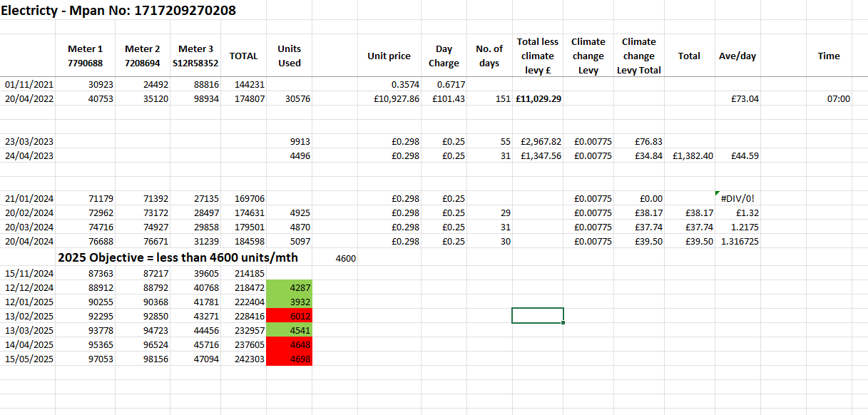Click the 2025 Objective heading text
868x415 pixels.
click(x=178, y=257)
